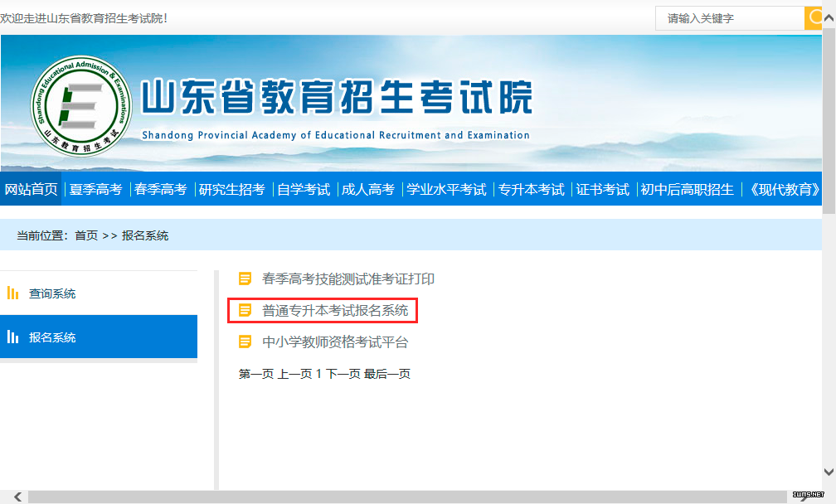Image resolution: width=836 pixels, height=504 pixels.
Task: Open the 专升本考试 navigation item
Action: (x=531, y=189)
